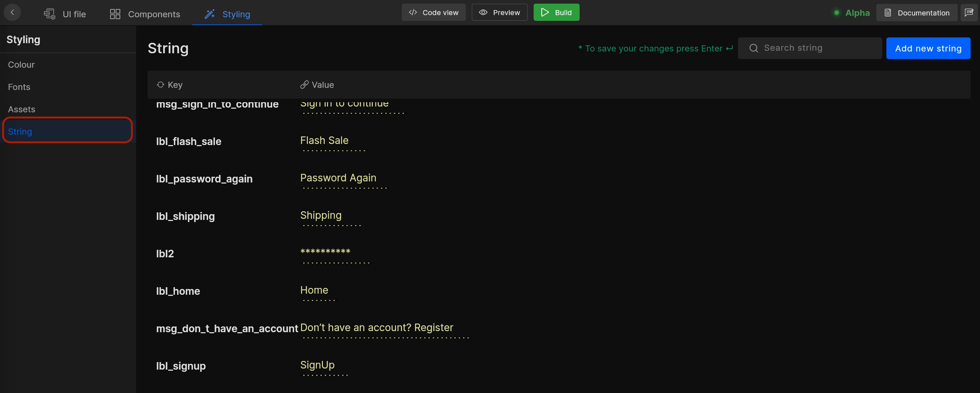The height and width of the screenshot is (393, 980).
Task: Start the Build
Action: click(556, 13)
